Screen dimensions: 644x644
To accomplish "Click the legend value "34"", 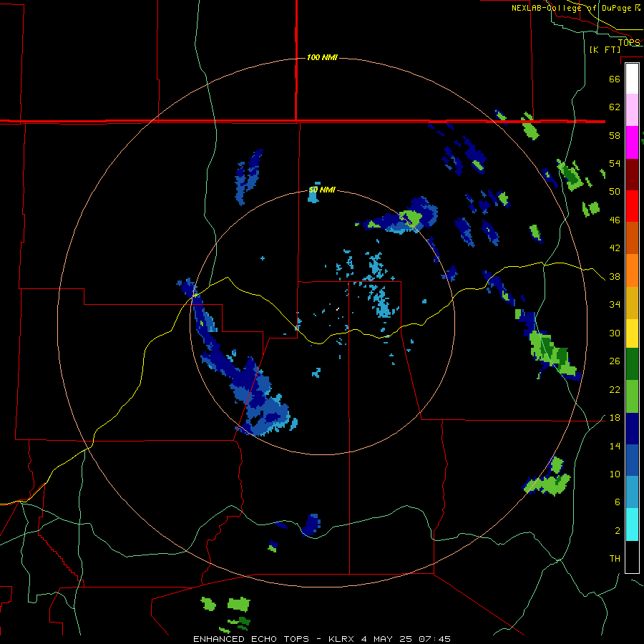I will (x=615, y=305).
